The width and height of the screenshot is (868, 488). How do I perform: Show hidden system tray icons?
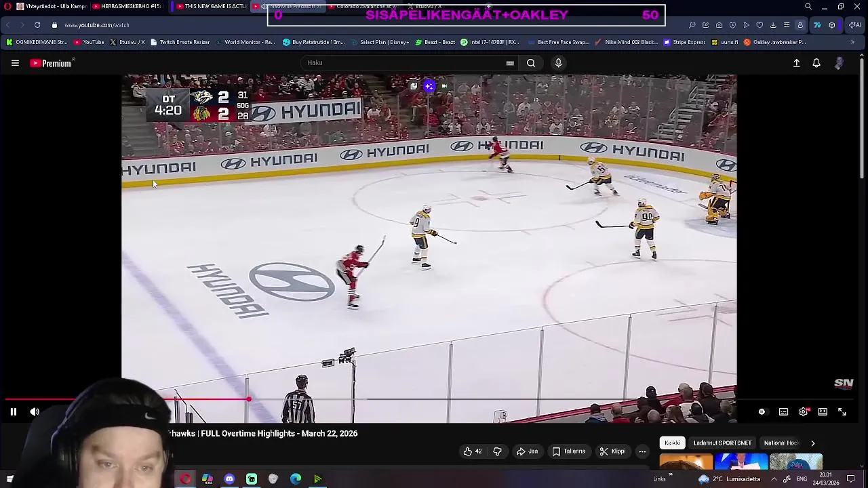point(774,479)
